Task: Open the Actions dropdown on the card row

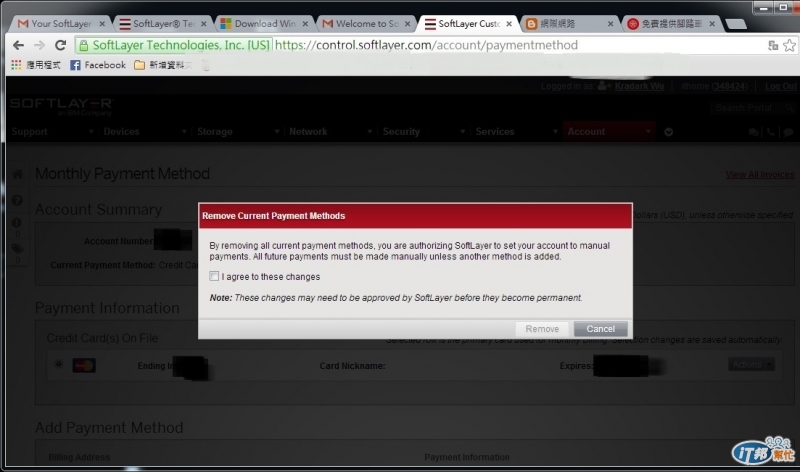Action: (x=751, y=364)
